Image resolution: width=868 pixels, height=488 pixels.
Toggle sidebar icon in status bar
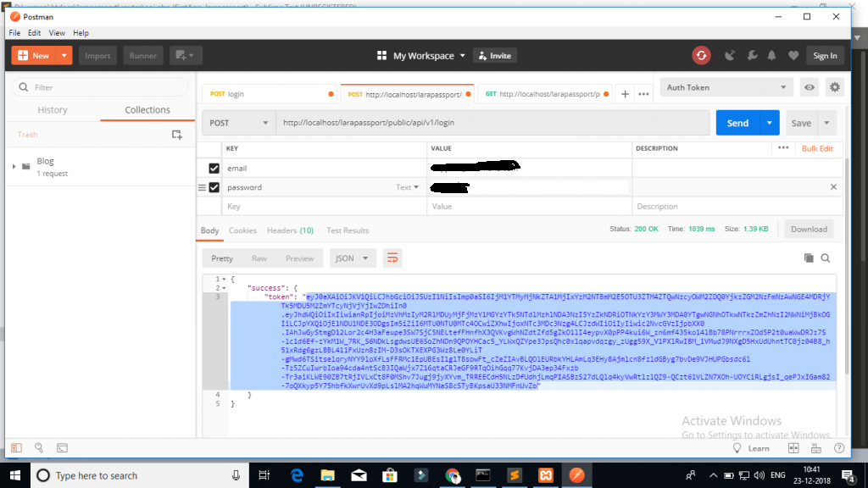[17, 447]
